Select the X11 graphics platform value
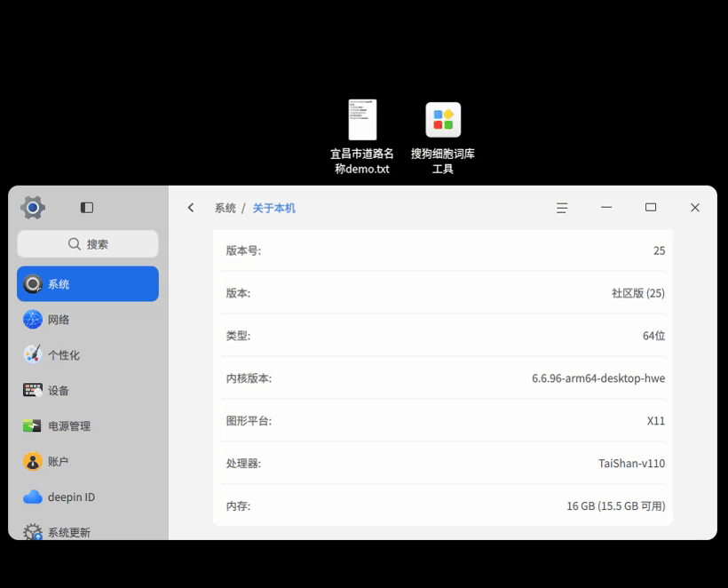 656,421
